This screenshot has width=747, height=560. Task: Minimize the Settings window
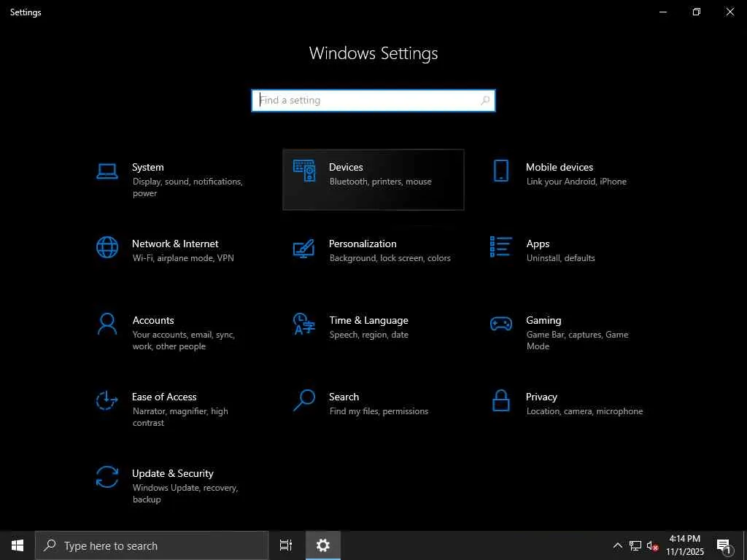click(662, 12)
